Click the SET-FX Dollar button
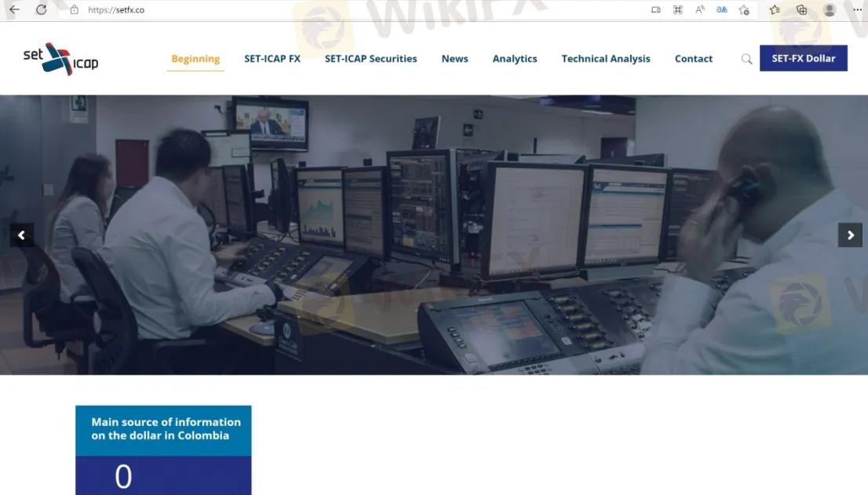Image resolution: width=868 pixels, height=495 pixels. [x=803, y=58]
